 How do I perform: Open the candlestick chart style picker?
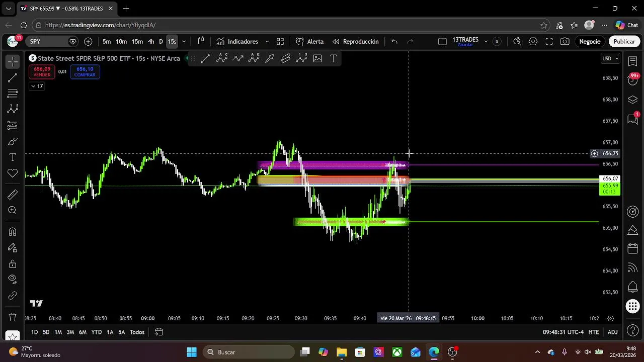point(201,42)
